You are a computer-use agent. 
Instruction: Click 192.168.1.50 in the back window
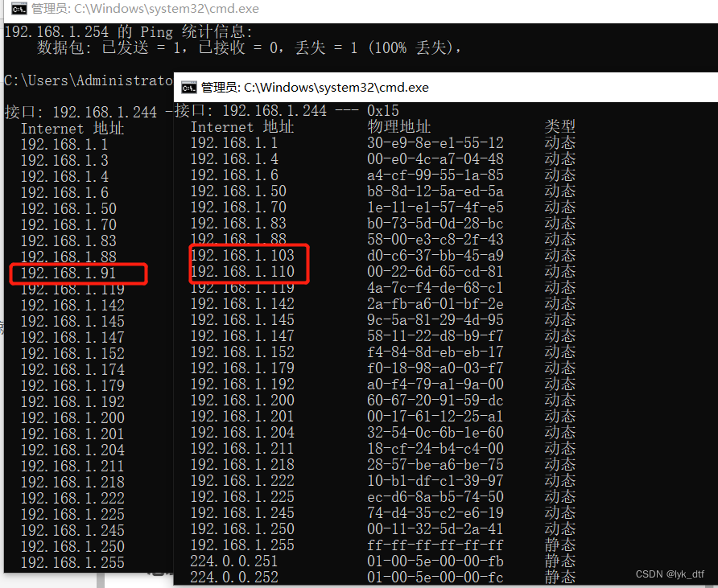68,208
